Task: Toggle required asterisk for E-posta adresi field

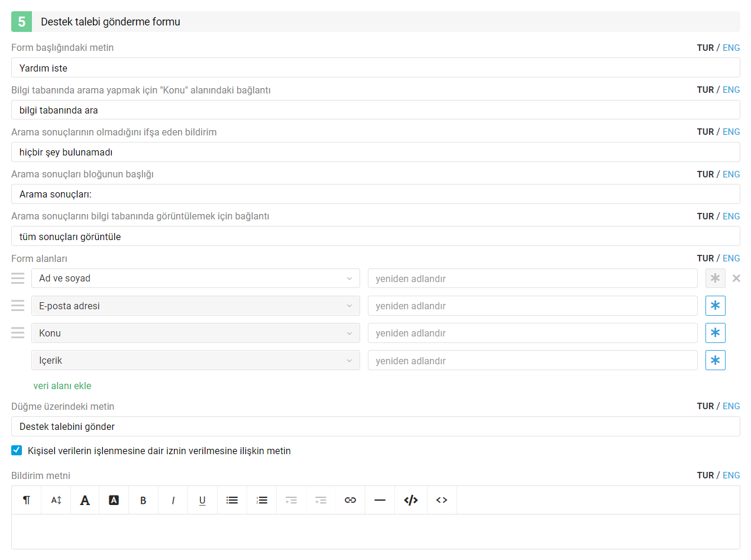Action: [716, 306]
